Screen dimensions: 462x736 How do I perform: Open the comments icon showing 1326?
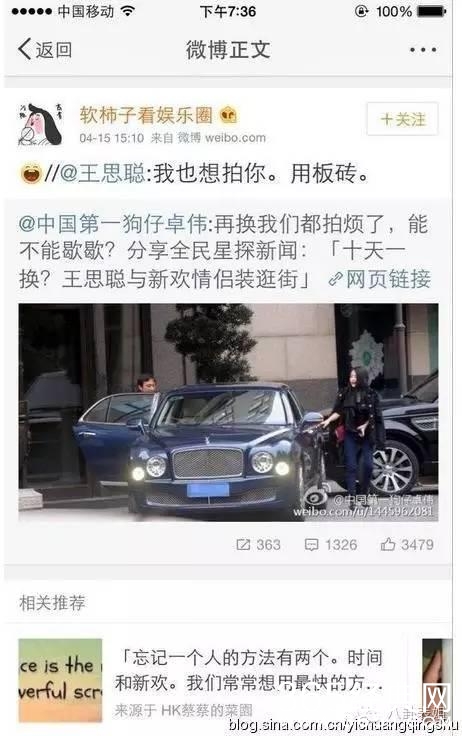click(312, 544)
